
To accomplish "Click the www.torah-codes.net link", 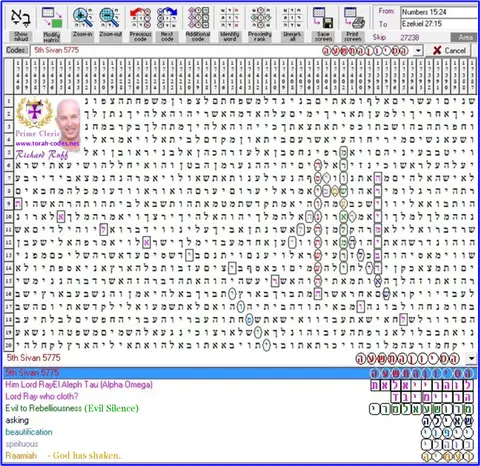I will tap(47, 143).
